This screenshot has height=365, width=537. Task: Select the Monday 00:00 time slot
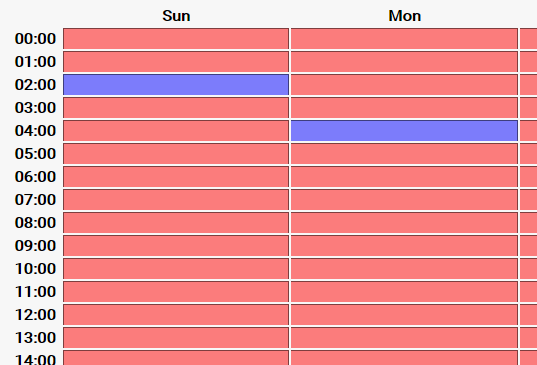click(404, 39)
